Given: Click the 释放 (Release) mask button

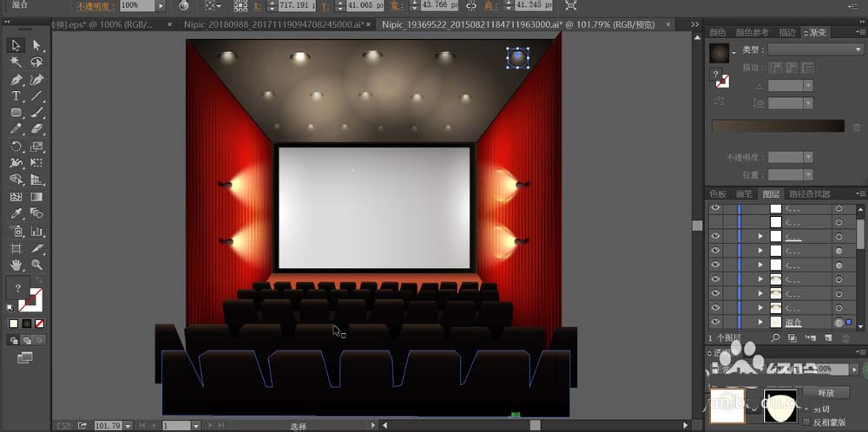Looking at the screenshot, I should coord(825,392).
